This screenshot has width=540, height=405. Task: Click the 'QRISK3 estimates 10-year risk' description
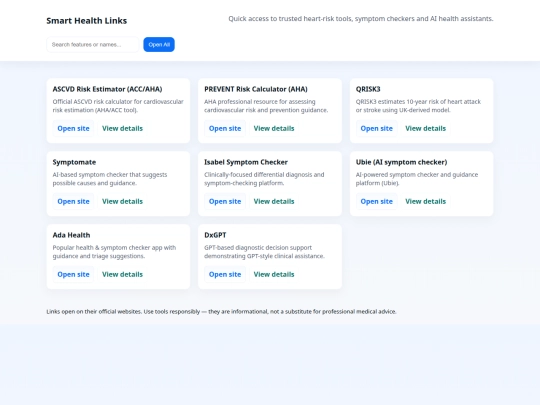click(x=418, y=106)
